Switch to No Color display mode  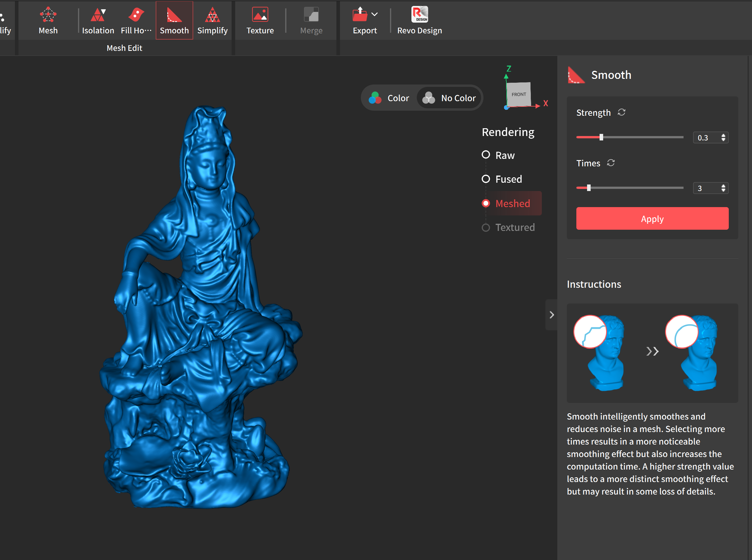pos(450,98)
